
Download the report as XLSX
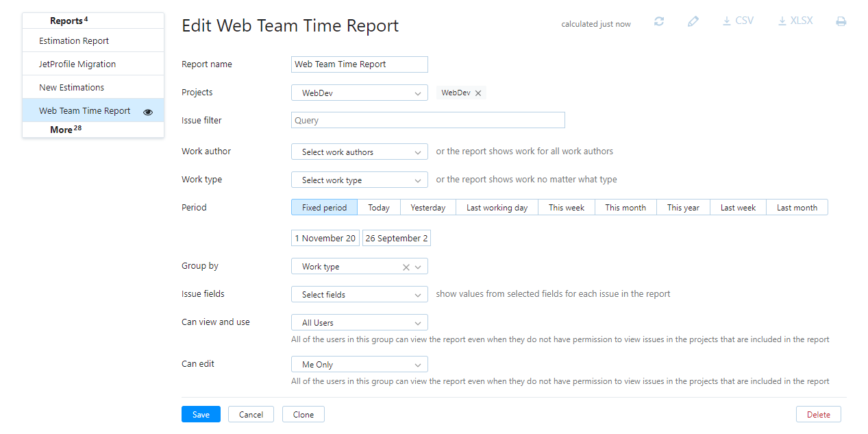coord(794,21)
